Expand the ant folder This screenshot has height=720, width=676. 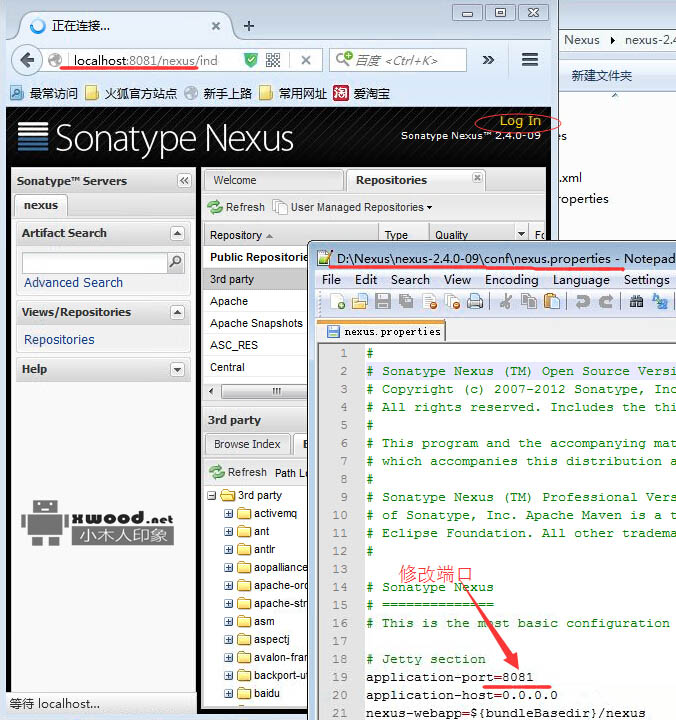click(x=229, y=531)
